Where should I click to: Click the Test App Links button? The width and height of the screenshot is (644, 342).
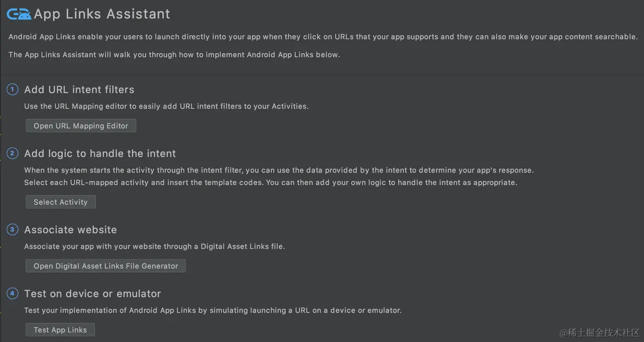[60, 330]
